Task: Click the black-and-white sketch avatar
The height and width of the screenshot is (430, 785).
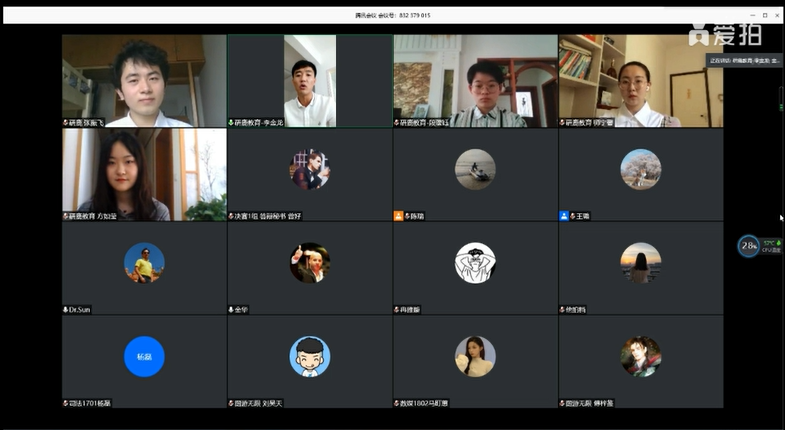Action: click(x=475, y=263)
